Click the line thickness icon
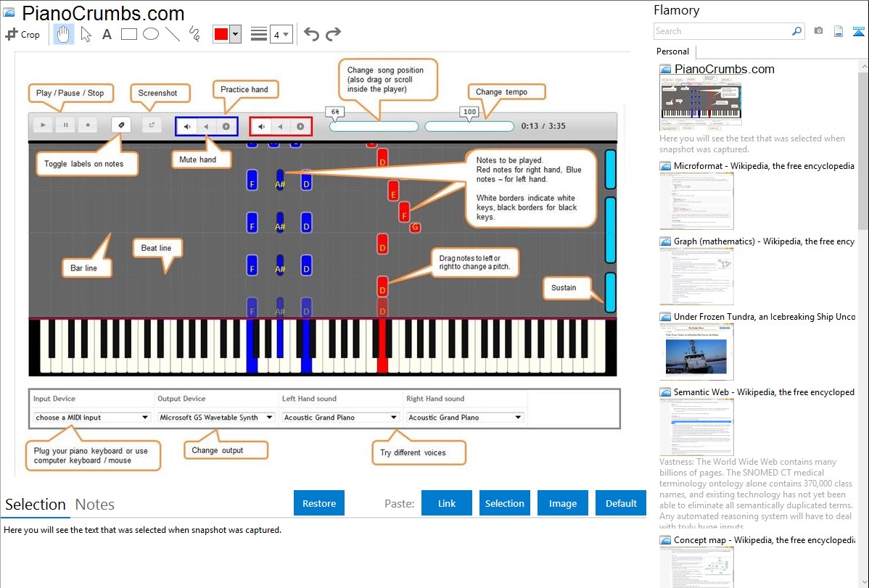 259,34
